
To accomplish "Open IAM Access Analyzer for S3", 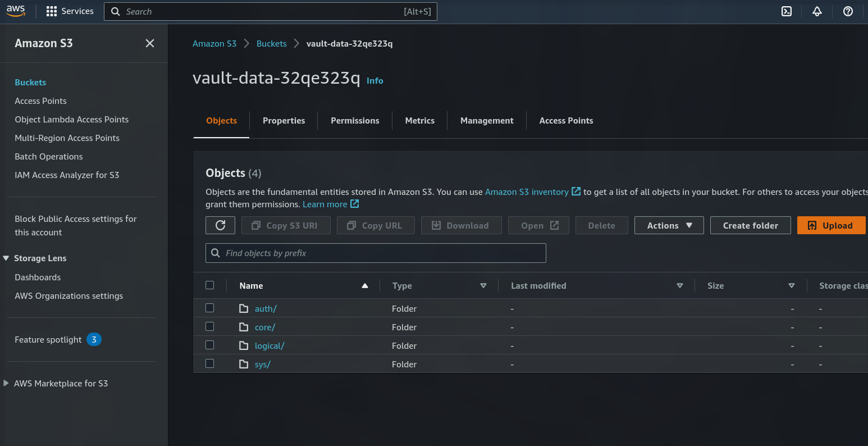I will coord(67,175).
